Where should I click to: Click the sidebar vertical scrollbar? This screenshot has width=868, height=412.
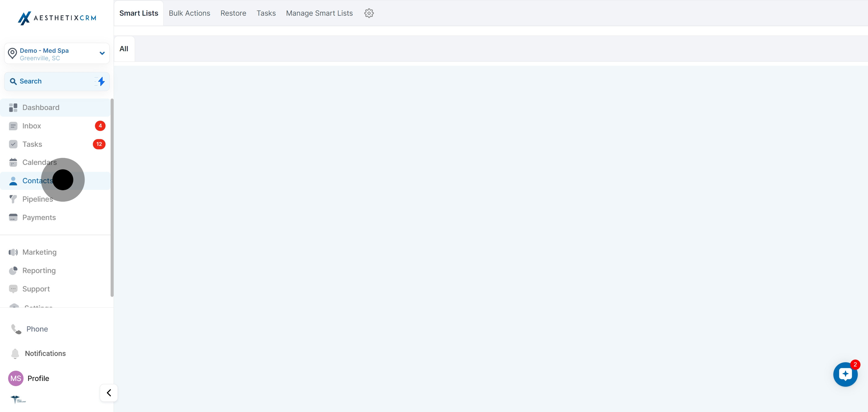pyautogui.click(x=112, y=197)
